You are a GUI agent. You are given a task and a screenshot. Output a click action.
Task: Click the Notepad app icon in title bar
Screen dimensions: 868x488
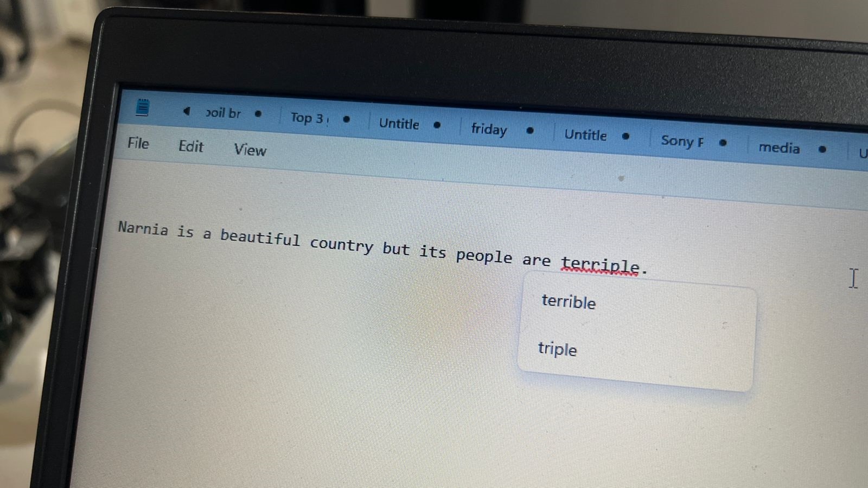click(143, 107)
